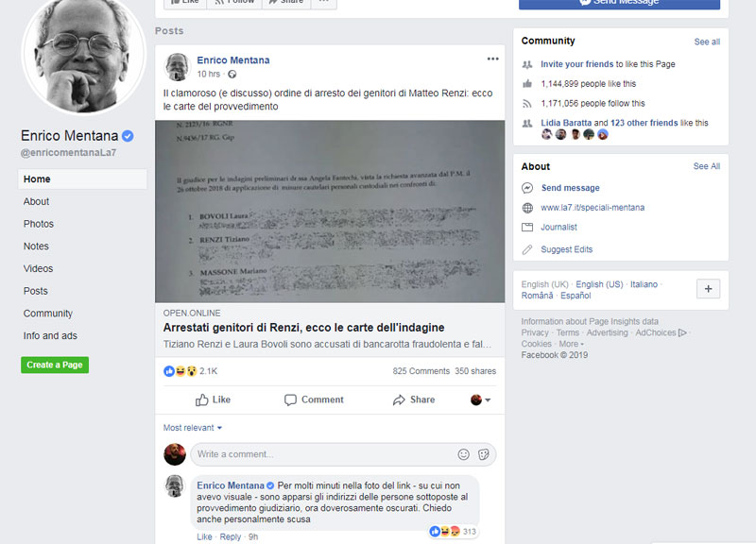This screenshot has height=544, width=756.
Task: Open the arrest document article thumbnail
Action: coord(330,211)
